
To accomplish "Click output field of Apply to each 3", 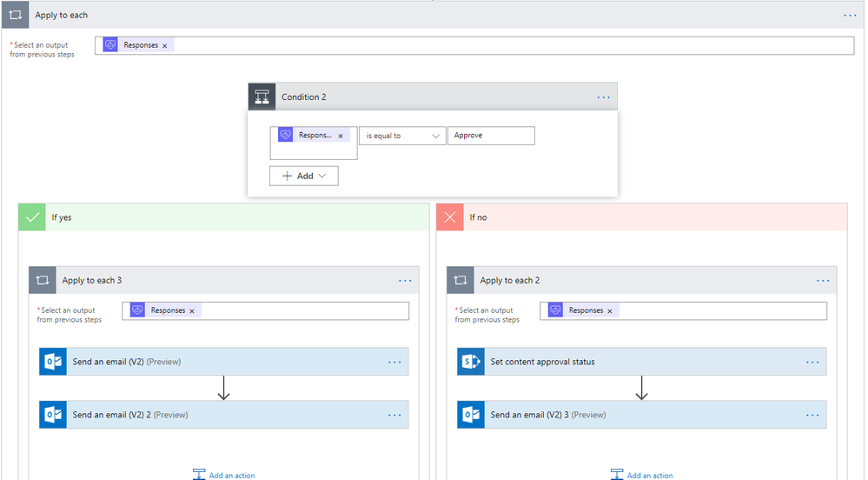I will (x=266, y=311).
